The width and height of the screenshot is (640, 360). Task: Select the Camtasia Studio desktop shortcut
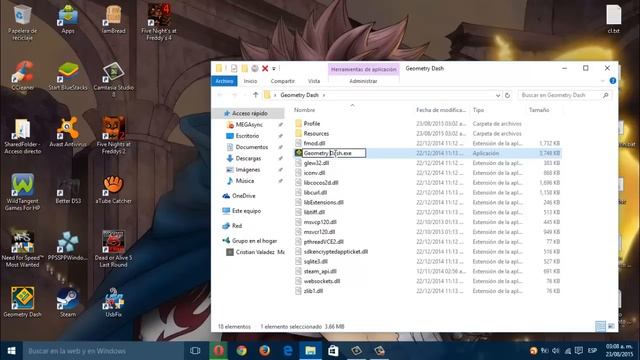[x=113, y=79]
